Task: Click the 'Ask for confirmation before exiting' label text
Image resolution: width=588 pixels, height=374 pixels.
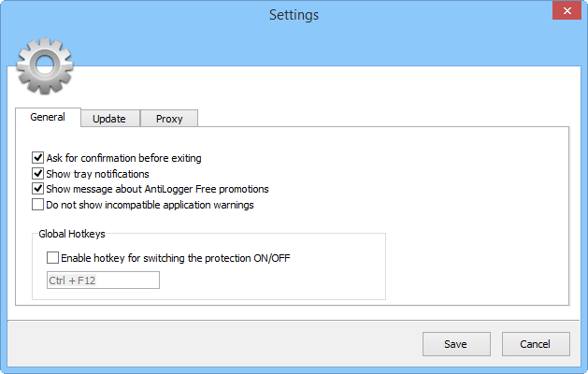Action: click(x=123, y=158)
